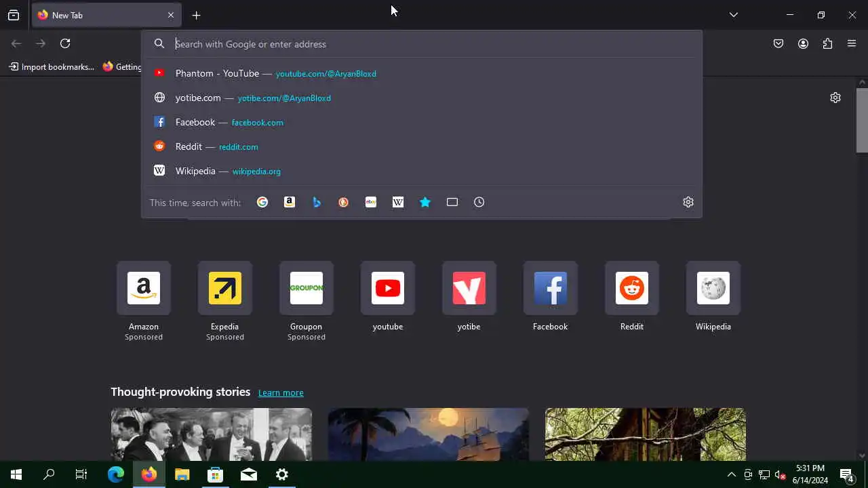Open muted volume icon in tray
868x488 pixels.
[780, 474]
